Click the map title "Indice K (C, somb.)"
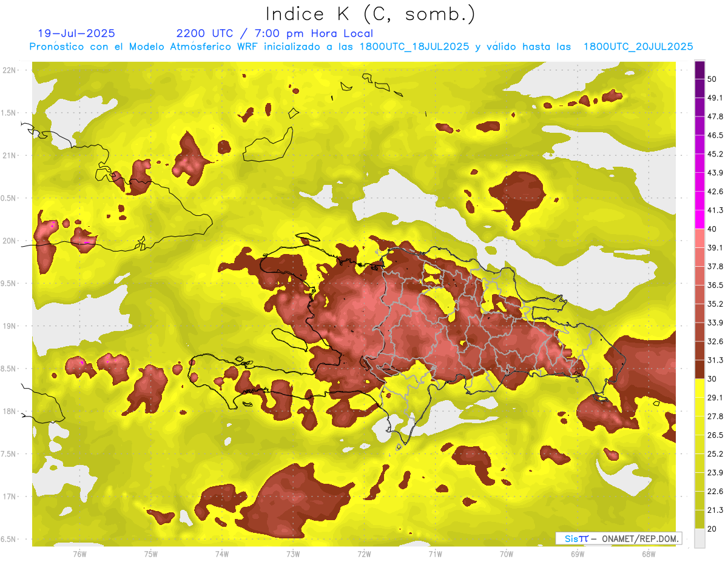728x562 pixels. 371,13
